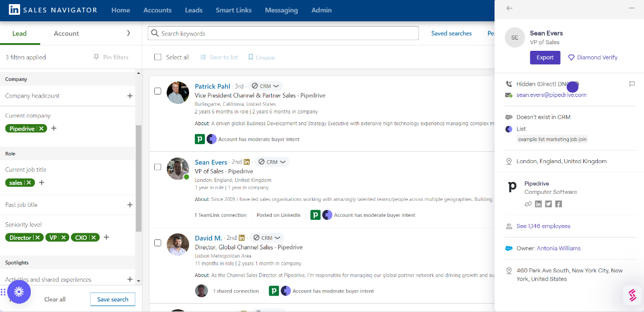This screenshot has height=312, width=644.
Task: Click in the Search keywords field
Action: pyautogui.click(x=283, y=33)
